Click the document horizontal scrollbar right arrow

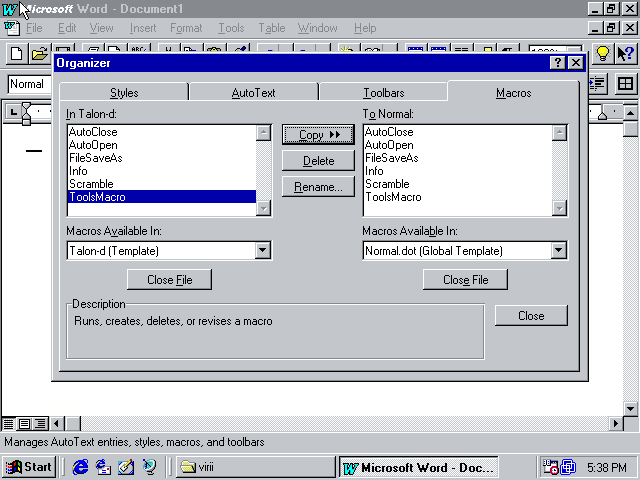pyautogui.click(x=616, y=424)
